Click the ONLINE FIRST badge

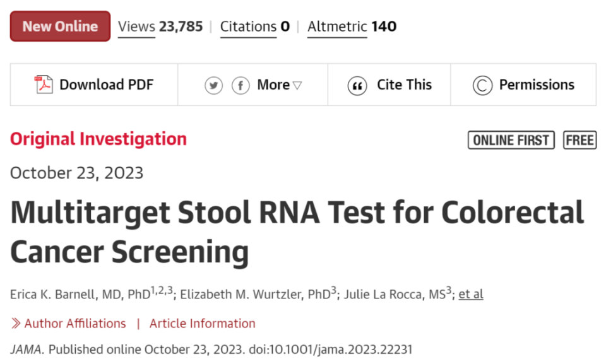511,140
